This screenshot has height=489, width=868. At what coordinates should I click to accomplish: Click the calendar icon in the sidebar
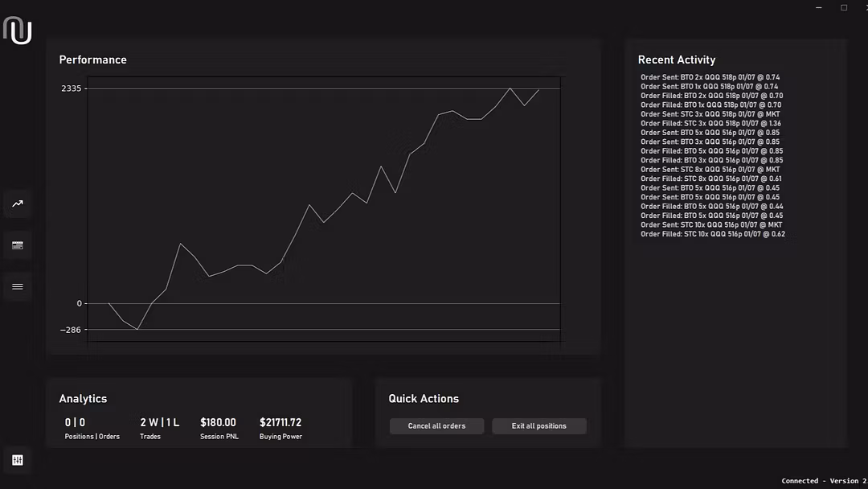18,245
